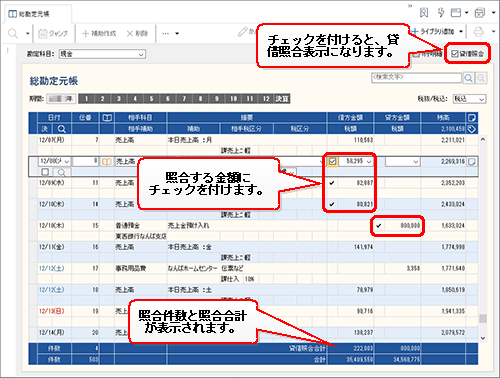Click the 日付 column header
The image size is (500, 378).
click(x=54, y=117)
